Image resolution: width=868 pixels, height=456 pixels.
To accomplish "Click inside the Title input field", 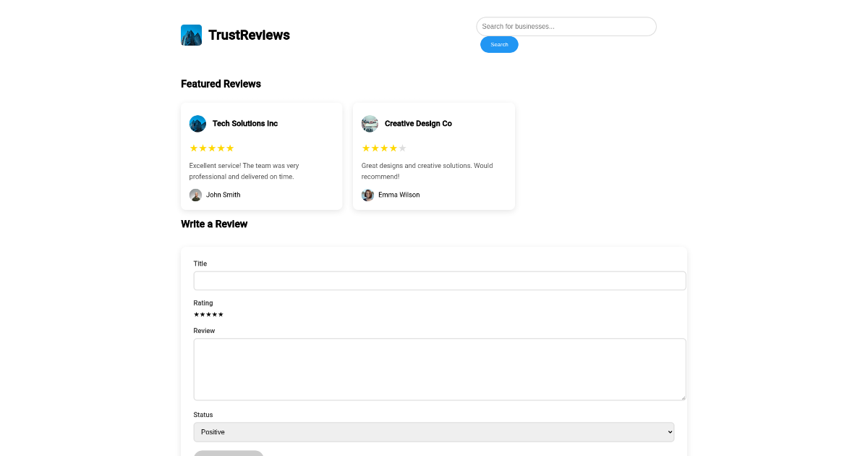I will (439, 280).
